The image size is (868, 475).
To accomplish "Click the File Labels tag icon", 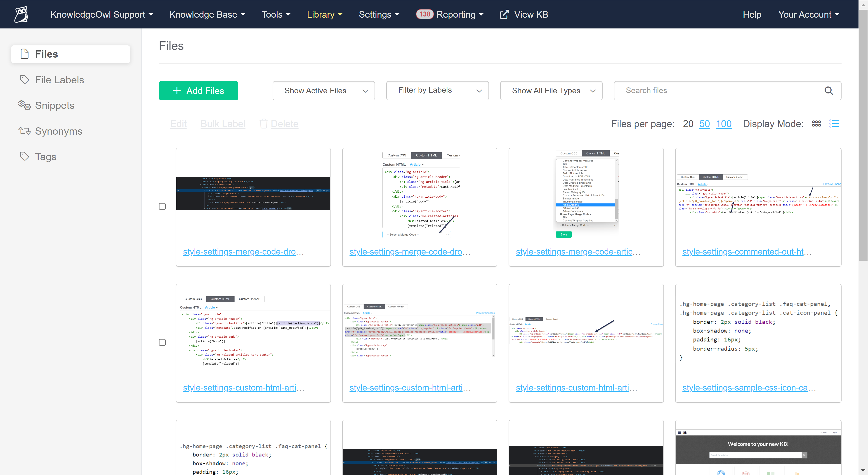I will point(24,80).
